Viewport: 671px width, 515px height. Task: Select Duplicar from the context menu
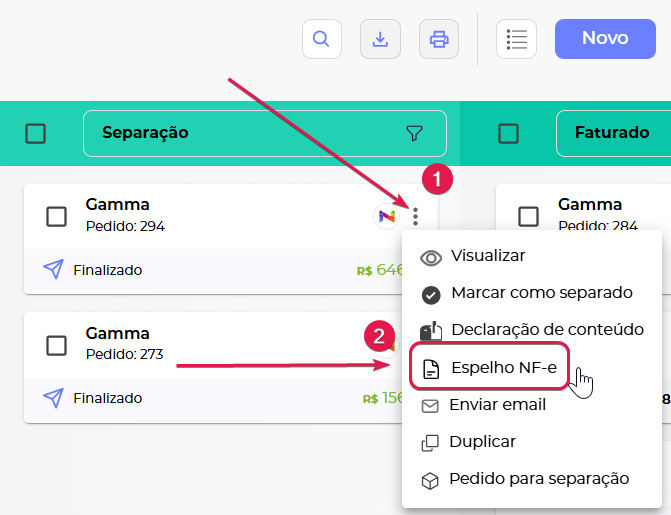(482, 442)
